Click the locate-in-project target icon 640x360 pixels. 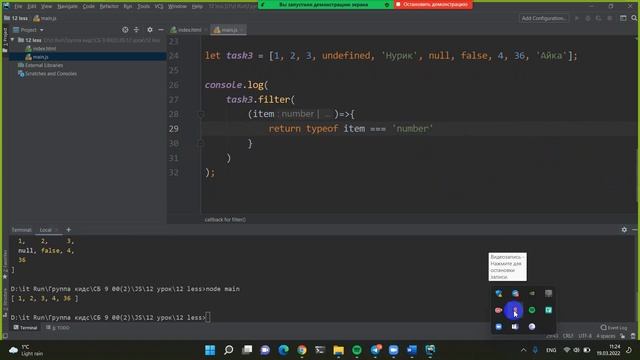pos(125,30)
